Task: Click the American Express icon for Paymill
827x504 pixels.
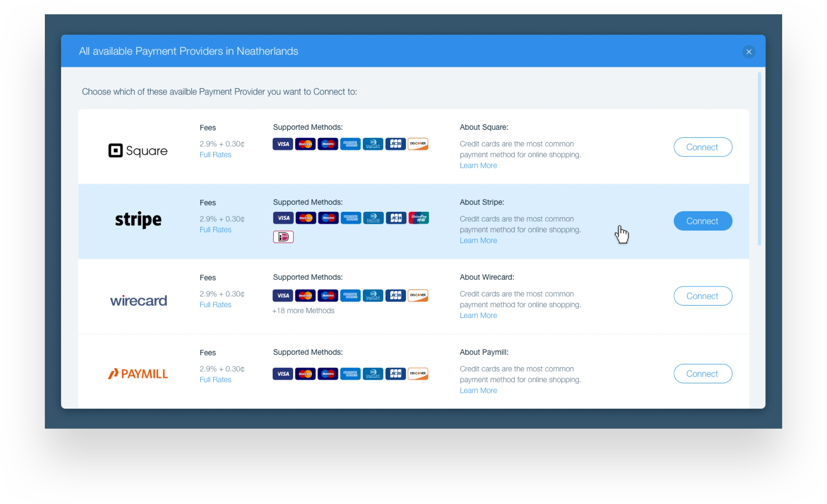Action: click(x=350, y=374)
